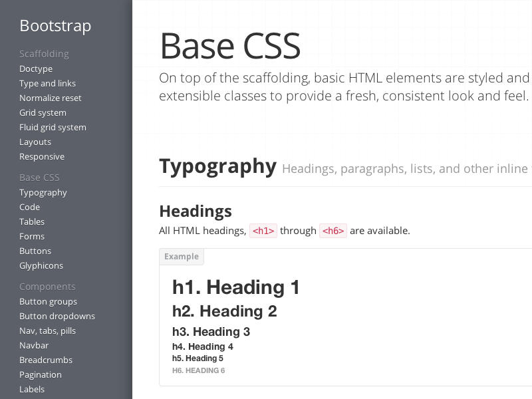Click the Bootstrap brand heading
Viewport: 532px width, 399px height.
(55, 25)
